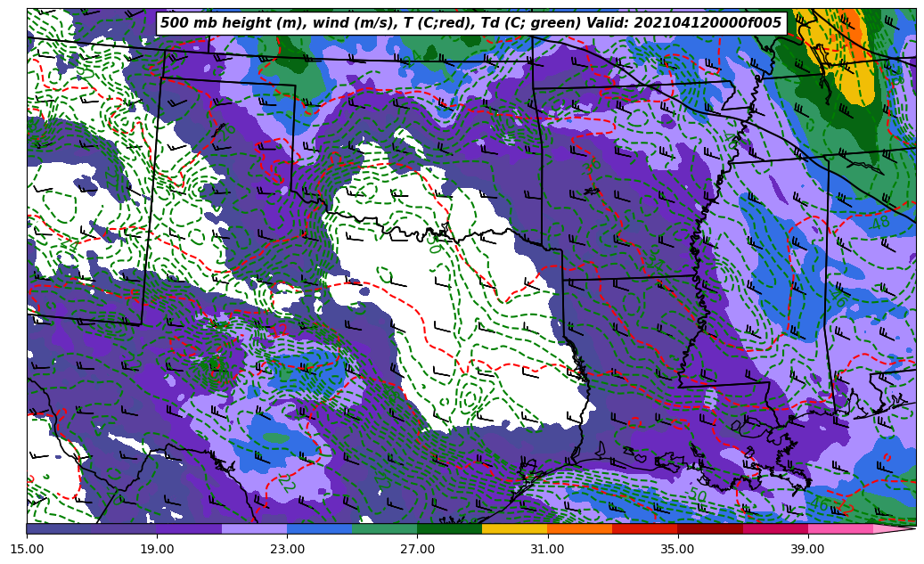This screenshot has width=924, height=564.
Task: Click the bright red colorbar segment
Action: [644, 529]
